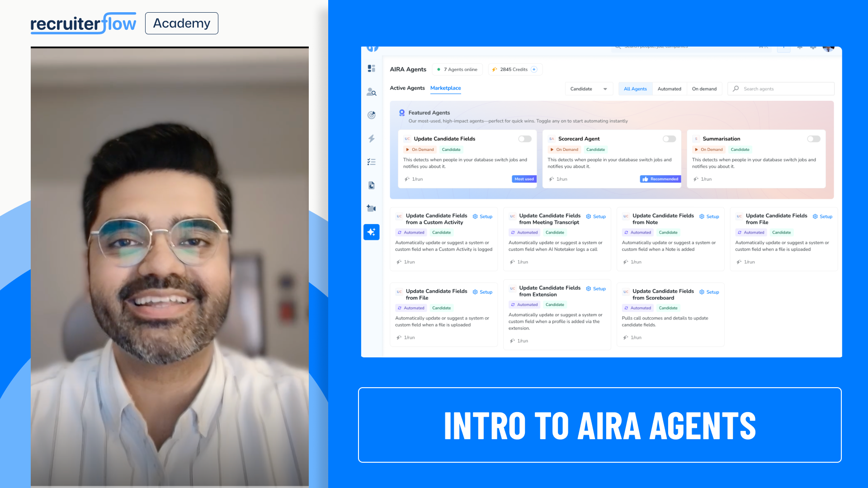Open the lightning bolt automation icon
This screenshot has width=868, height=488.
(371, 138)
